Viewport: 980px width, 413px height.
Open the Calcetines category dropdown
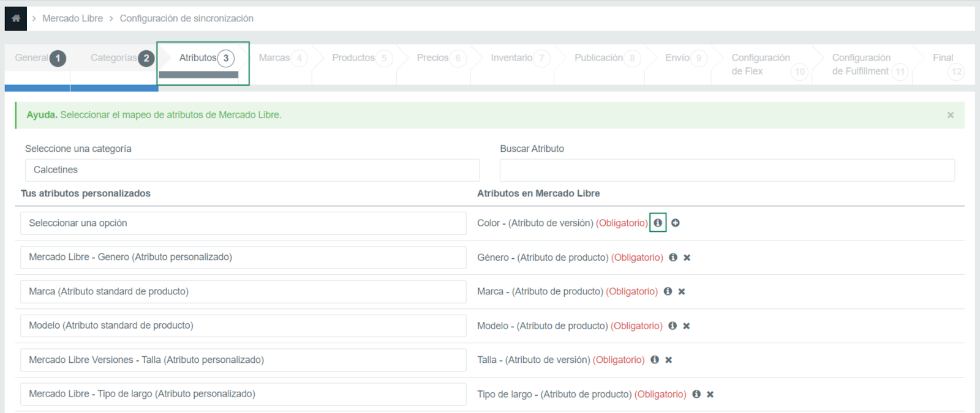[x=252, y=170]
